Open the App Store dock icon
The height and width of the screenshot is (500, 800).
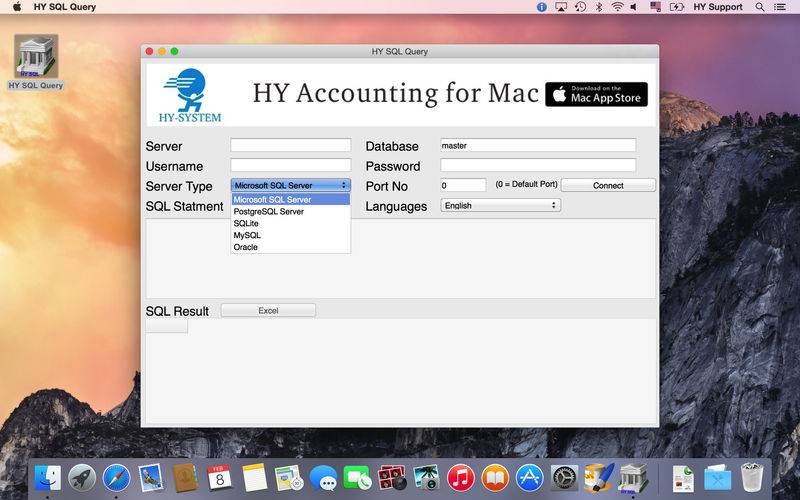coord(530,478)
